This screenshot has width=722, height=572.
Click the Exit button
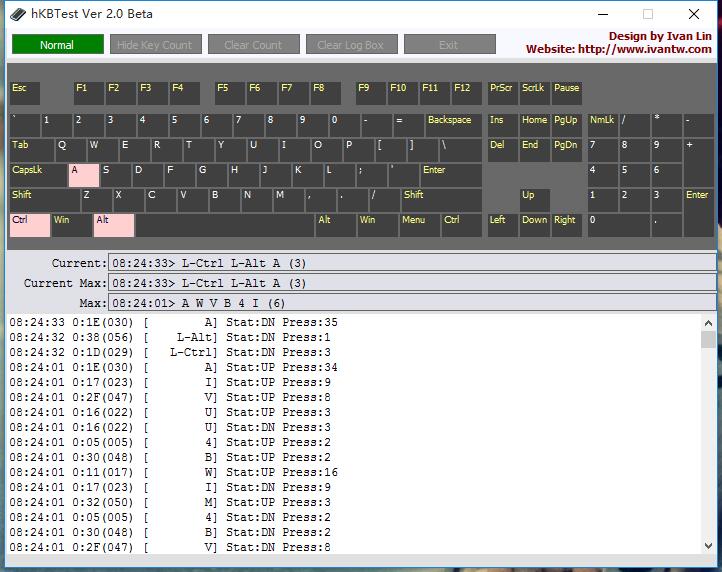(x=450, y=45)
